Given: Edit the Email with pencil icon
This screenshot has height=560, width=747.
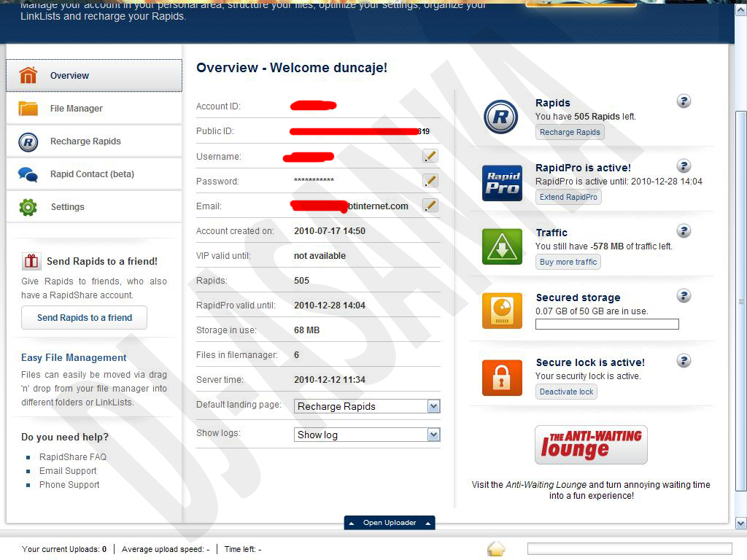Looking at the screenshot, I should tap(430, 205).
